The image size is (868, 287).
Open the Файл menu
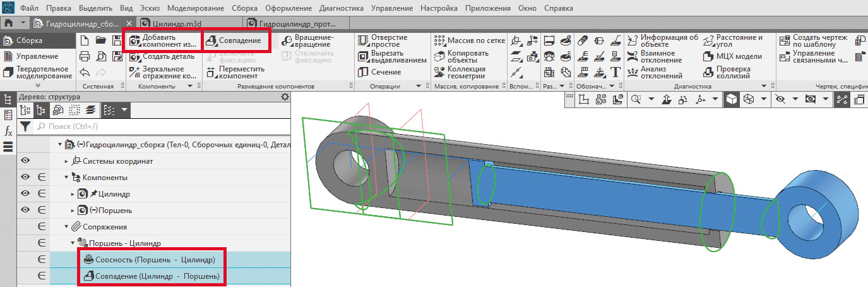[x=28, y=9]
